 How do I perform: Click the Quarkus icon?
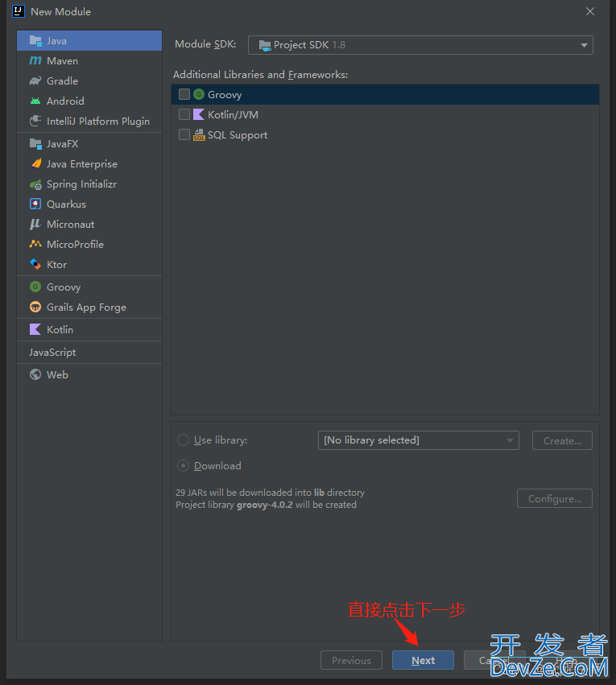tap(35, 204)
